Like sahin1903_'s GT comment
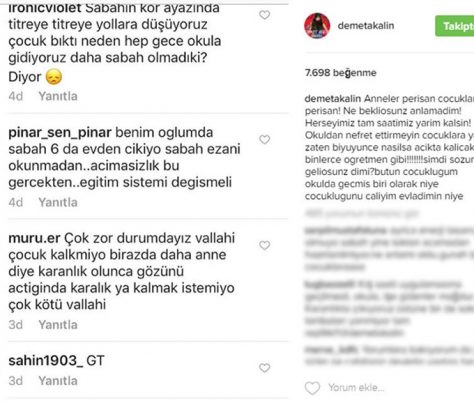 tap(265, 368)
